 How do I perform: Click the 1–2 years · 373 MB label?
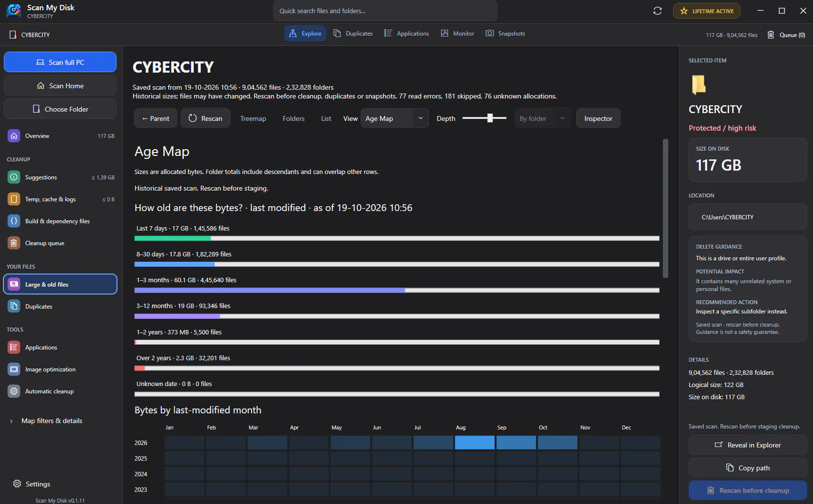pyautogui.click(x=179, y=332)
